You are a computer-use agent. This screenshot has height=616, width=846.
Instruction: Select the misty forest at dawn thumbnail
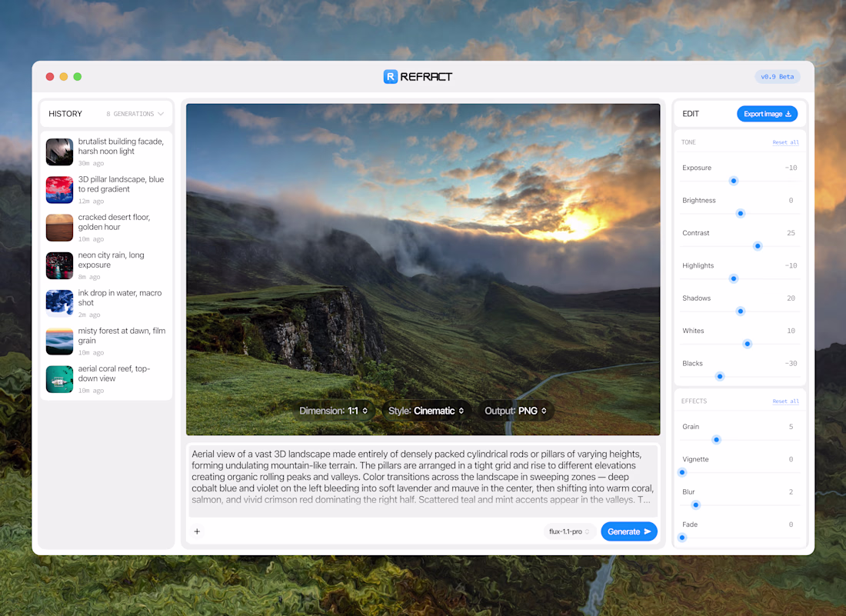pos(59,341)
